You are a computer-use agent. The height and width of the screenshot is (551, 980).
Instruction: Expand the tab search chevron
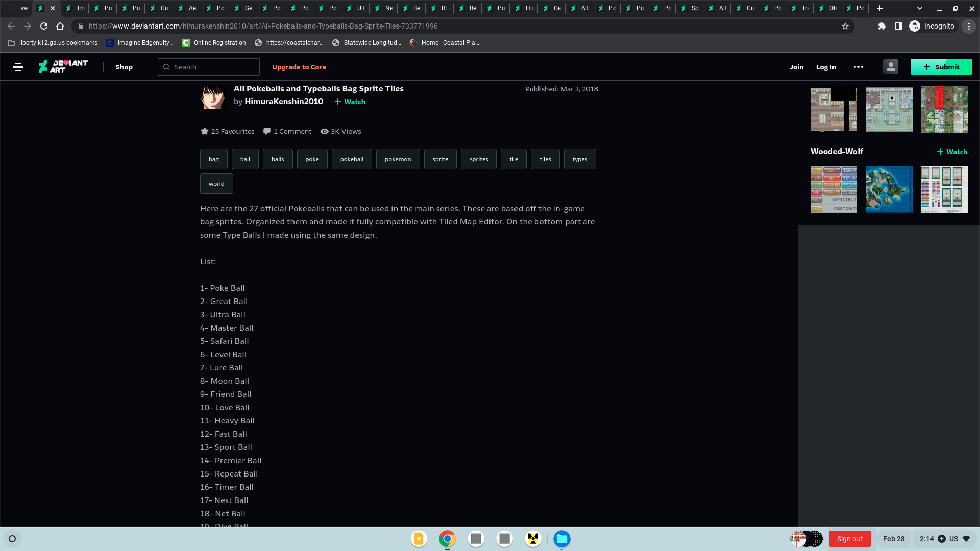[919, 8]
